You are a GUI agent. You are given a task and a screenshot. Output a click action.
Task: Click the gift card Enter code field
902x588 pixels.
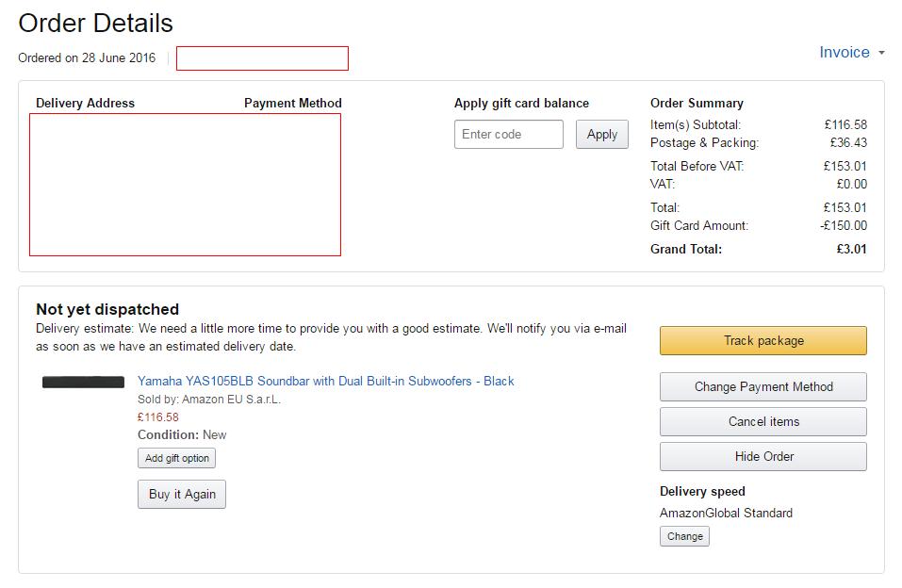[508, 135]
